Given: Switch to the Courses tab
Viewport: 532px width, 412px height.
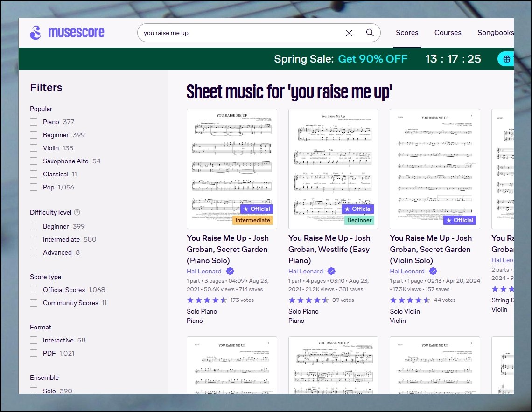Looking at the screenshot, I should [x=448, y=33].
